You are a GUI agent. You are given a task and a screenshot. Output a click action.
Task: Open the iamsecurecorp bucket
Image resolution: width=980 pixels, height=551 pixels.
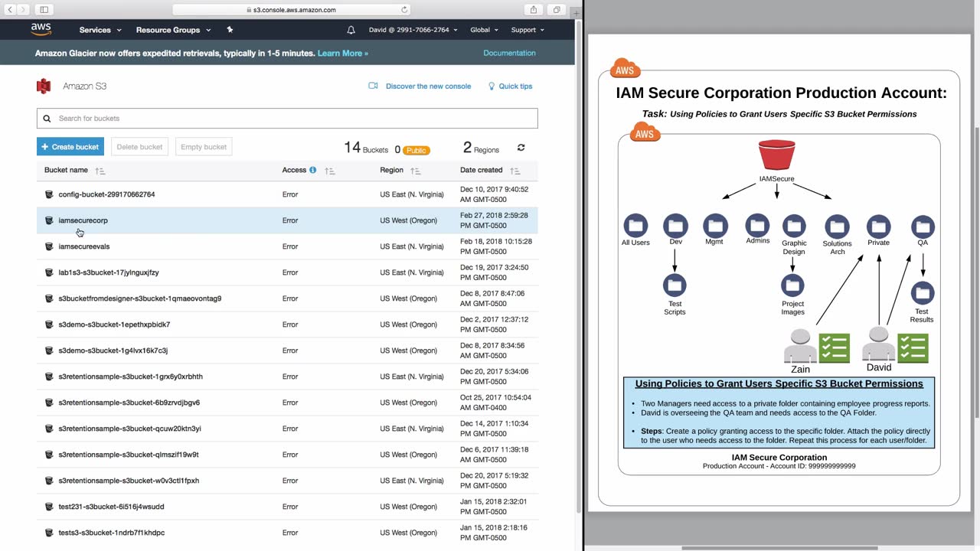coord(83,220)
